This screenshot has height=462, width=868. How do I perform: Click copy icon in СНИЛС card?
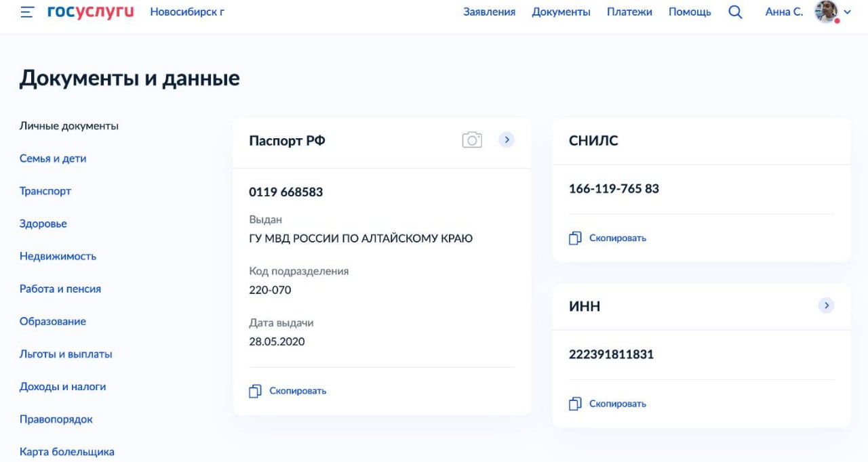coord(575,238)
